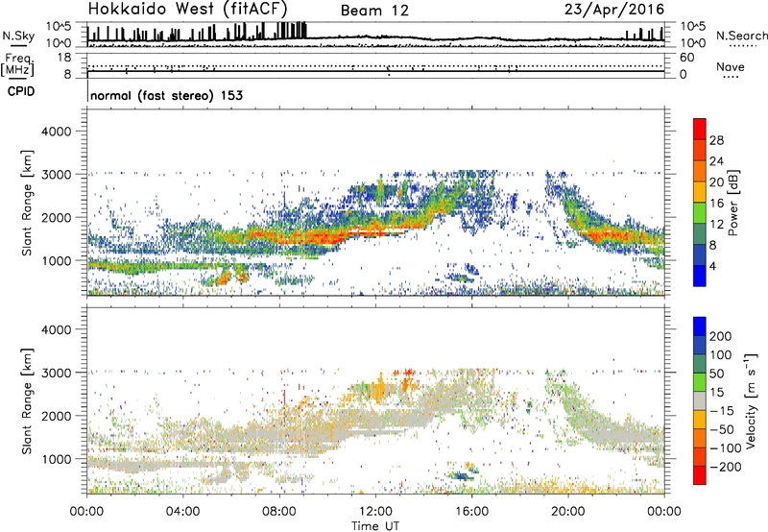This screenshot has height=532, width=768.
Task: Click the blue top segment of the Velocity colorbar
Action: coord(700,326)
